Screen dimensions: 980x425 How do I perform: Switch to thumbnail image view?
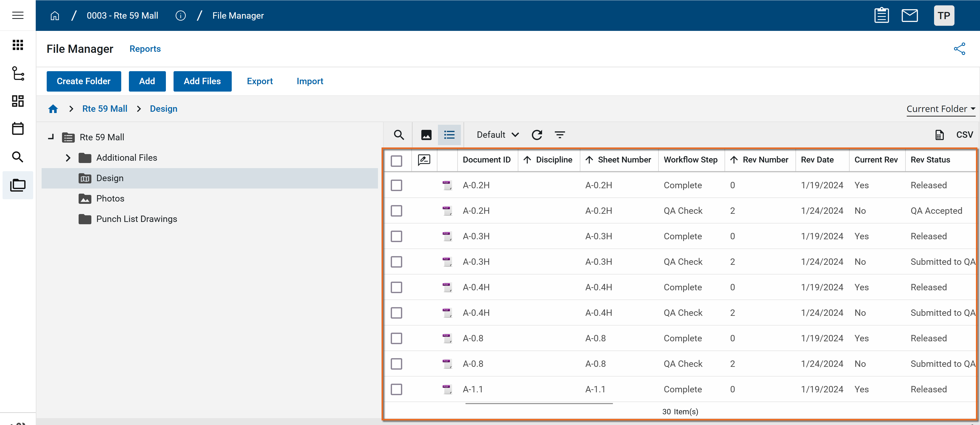[x=426, y=135]
